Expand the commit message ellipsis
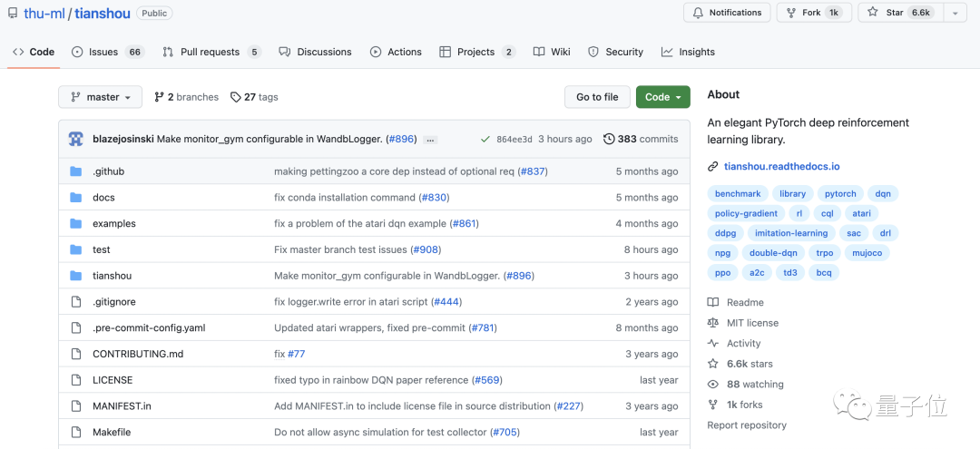980x449 pixels. (x=430, y=140)
